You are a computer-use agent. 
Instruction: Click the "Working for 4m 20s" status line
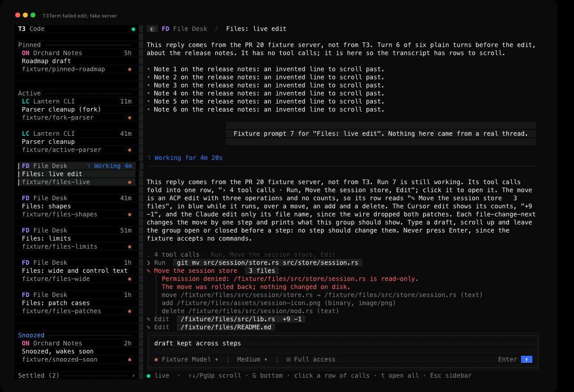click(185, 158)
